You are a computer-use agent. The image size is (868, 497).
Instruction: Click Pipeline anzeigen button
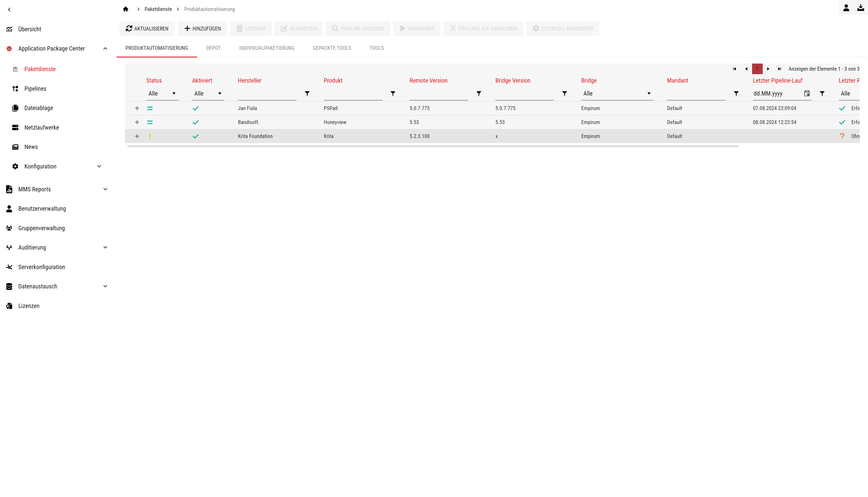(x=358, y=29)
